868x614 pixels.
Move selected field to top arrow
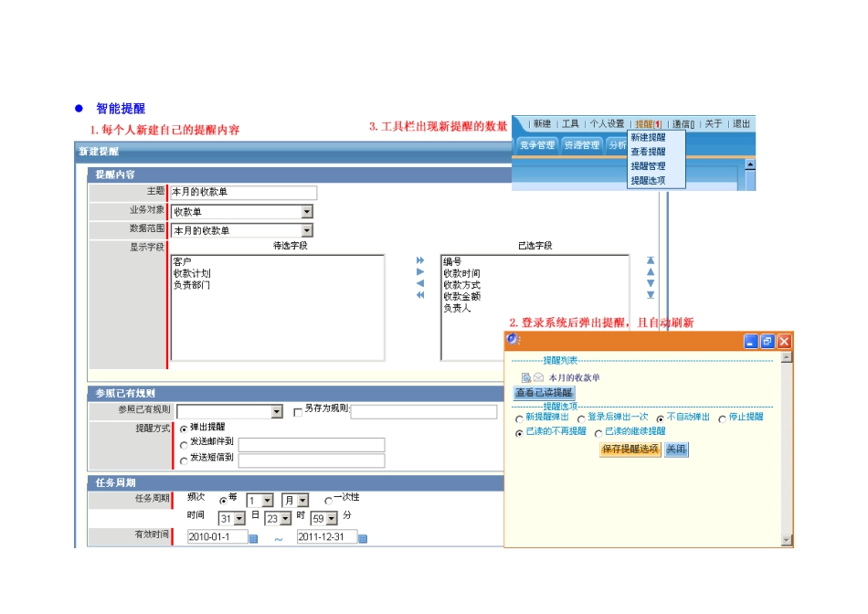click(x=651, y=260)
